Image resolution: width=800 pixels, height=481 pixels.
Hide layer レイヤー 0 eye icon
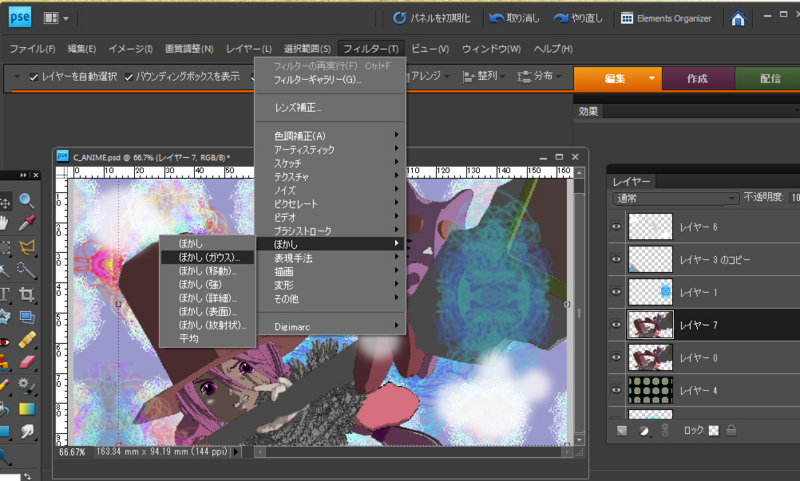pos(616,357)
